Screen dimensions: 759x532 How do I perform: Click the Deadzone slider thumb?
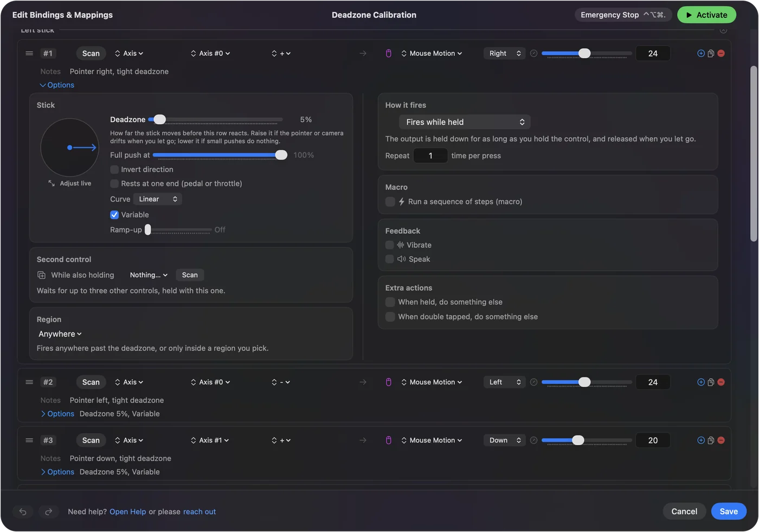click(x=160, y=119)
